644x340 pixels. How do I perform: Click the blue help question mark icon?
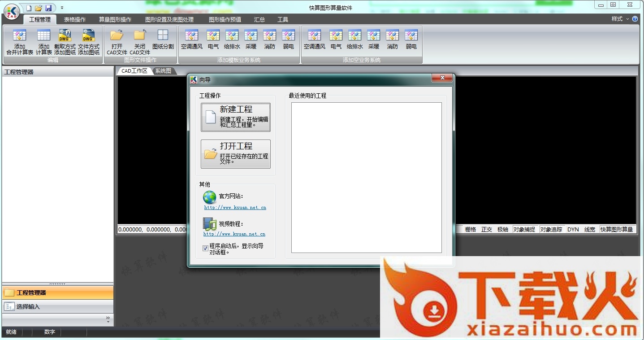[x=635, y=19]
